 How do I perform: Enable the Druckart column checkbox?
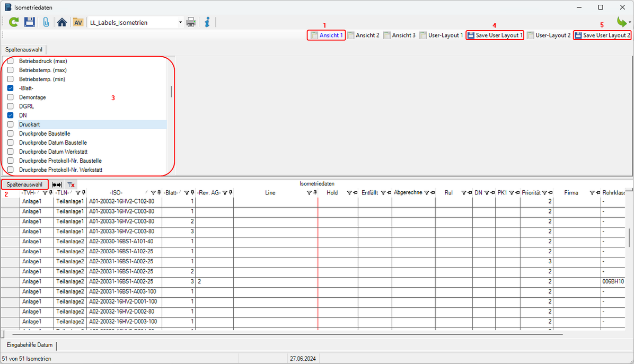click(10, 124)
